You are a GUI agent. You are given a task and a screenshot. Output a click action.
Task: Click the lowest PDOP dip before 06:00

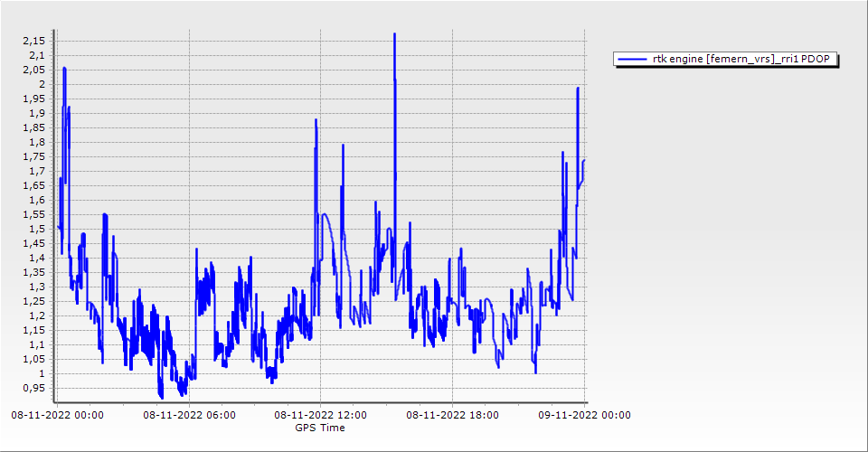point(161,397)
